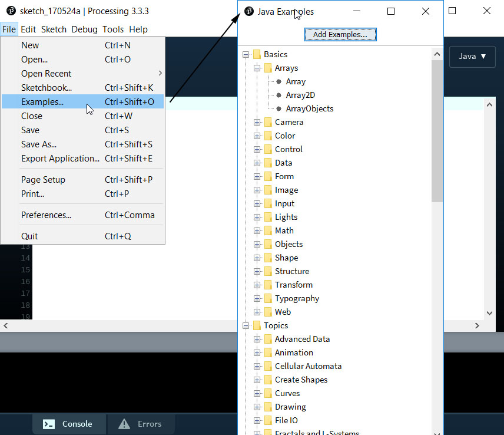Switch to the Errors tab
Viewport: 504px width, 435px height.
click(x=141, y=424)
